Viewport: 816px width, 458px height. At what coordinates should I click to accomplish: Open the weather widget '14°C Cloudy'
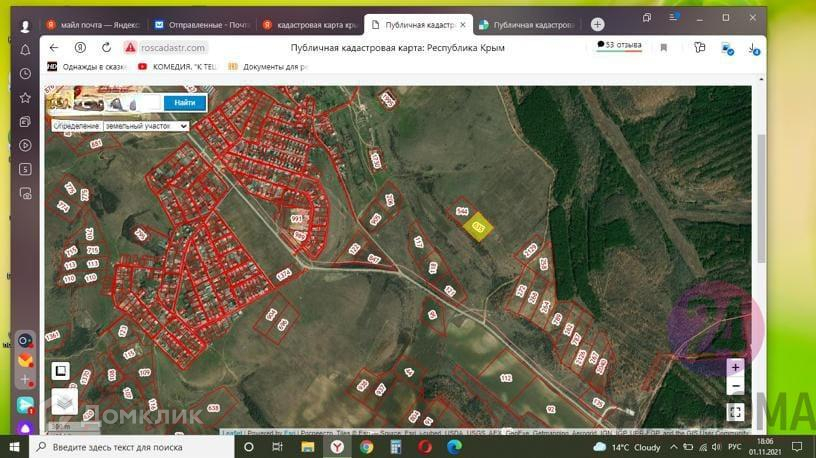click(x=627, y=447)
